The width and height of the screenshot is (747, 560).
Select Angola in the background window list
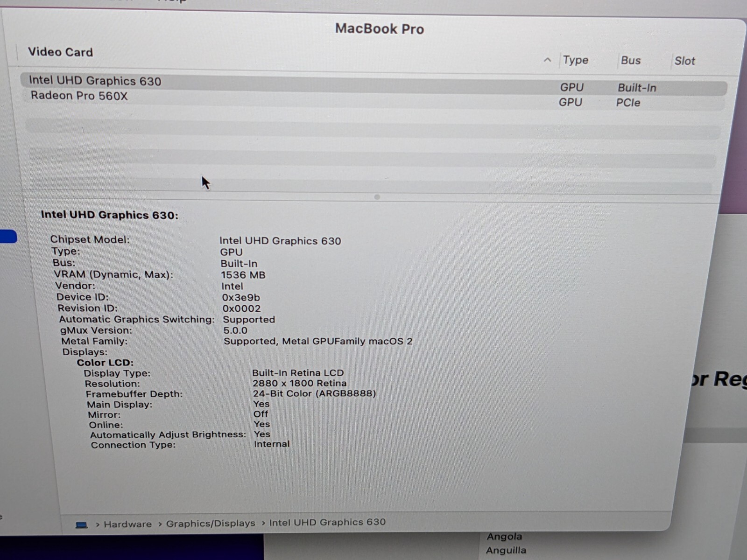pos(504,537)
